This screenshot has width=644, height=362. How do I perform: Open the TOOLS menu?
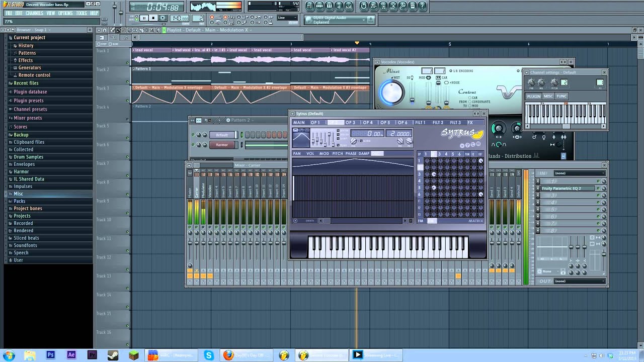pyautogui.click(x=82, y=13)
